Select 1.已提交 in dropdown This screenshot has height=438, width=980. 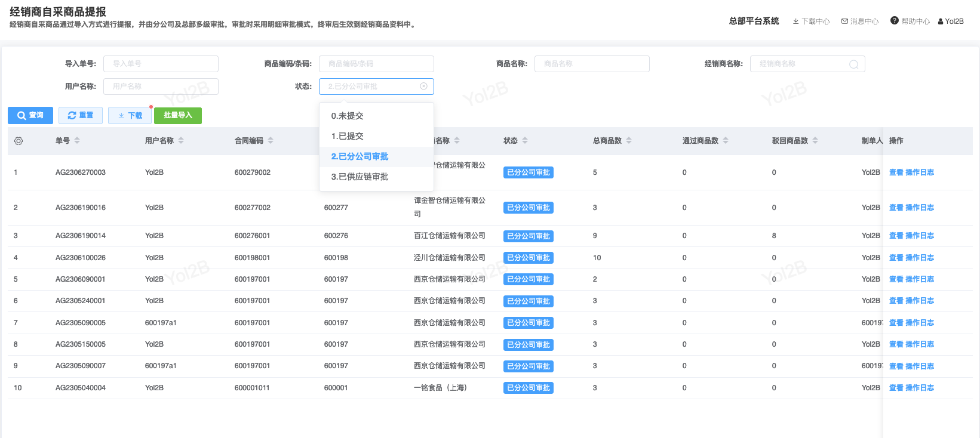348,136
